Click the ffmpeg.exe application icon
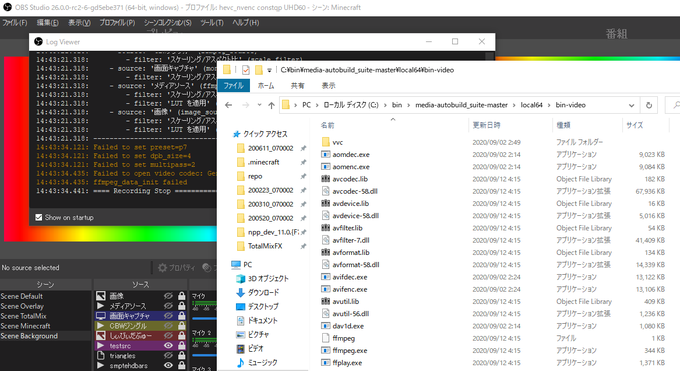This screenshot has height=371, width=680. 326,351
